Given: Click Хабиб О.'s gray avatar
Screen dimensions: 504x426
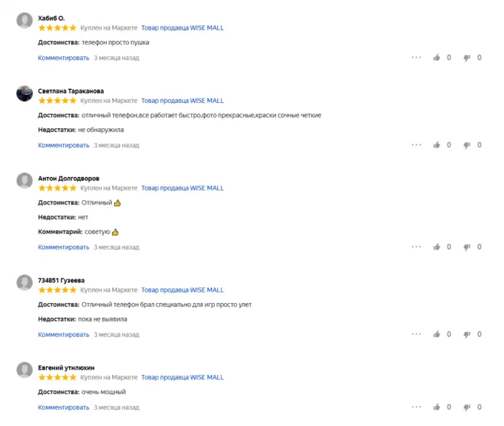Looking at the screenshot, I should click(x=24, y=21).
